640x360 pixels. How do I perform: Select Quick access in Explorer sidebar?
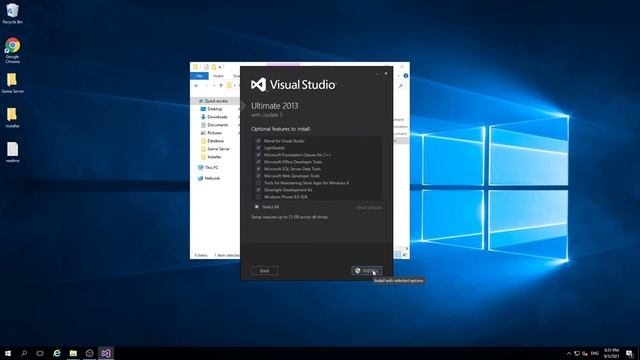216,101
